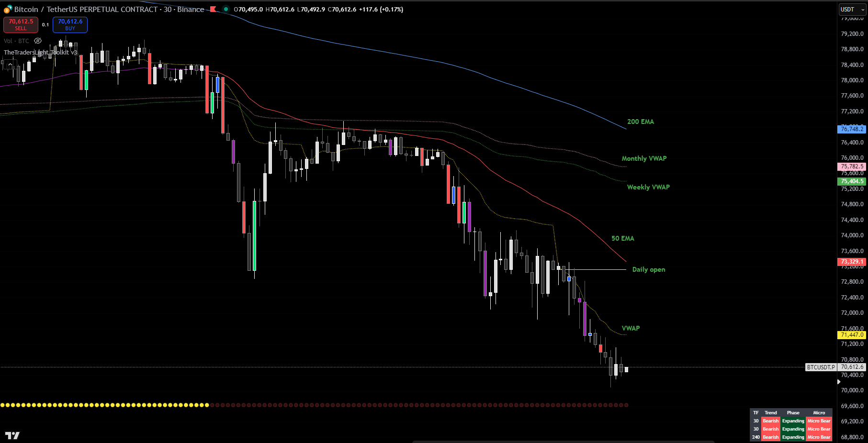Click the TradingView logo in bottom-left corner
This screenshot has width=868, height=443.
coord(13,436)
